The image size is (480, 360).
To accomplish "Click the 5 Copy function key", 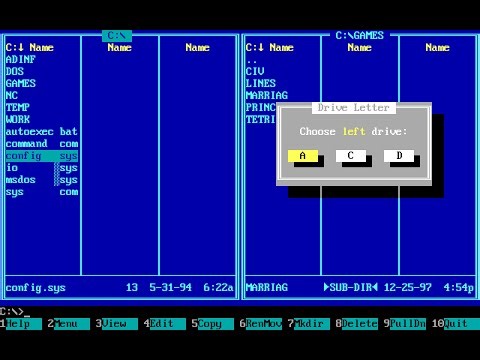I will coord(213,324).
